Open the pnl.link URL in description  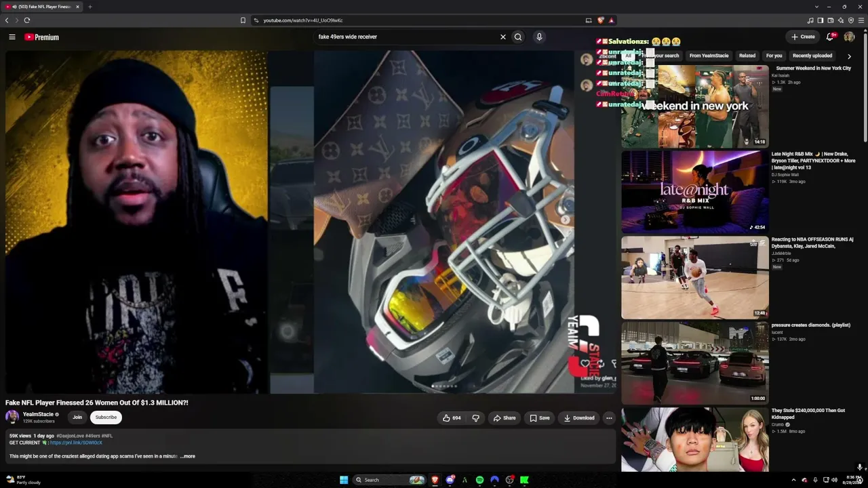click(x=76, y=443)
